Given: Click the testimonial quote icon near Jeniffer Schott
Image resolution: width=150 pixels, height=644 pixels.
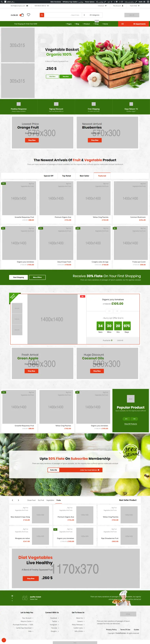Looking at the screenshot, I should 25,598.
